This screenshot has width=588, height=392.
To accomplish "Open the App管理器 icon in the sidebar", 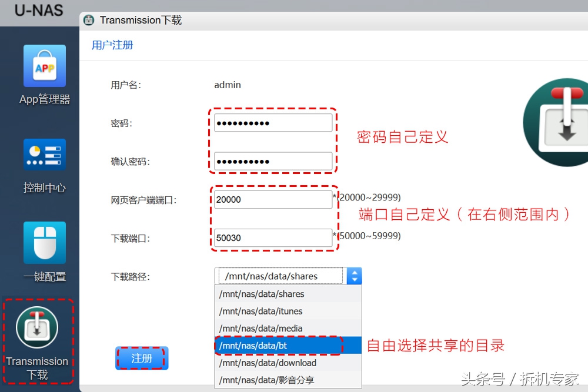I will 45,66.
